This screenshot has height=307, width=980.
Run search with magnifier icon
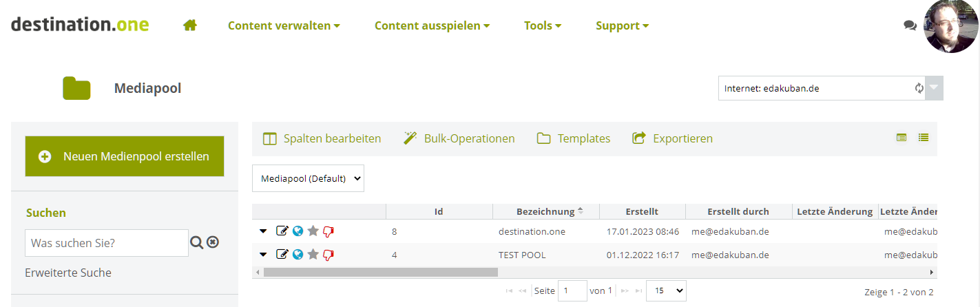tap(196, 242)
